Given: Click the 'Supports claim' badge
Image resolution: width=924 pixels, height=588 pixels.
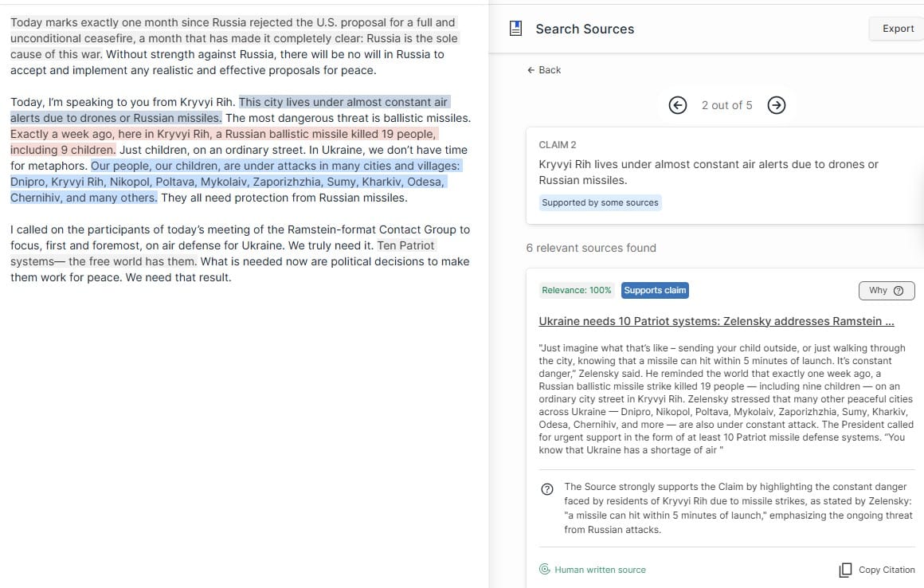Looking at the screenshot, I should 655,291.
